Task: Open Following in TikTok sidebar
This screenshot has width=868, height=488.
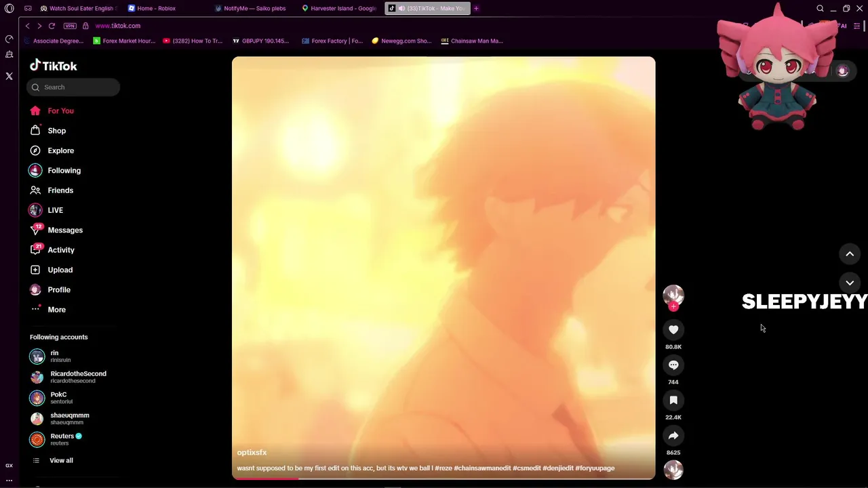Action: (64, 170)
